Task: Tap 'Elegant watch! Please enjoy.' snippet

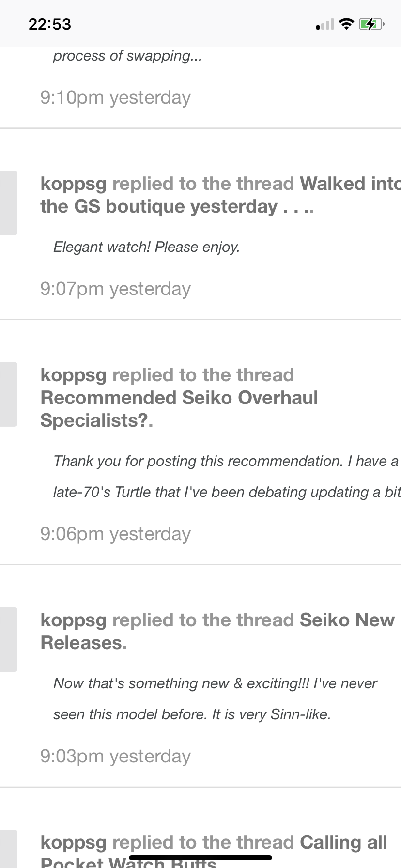Action: pos(146,247)
